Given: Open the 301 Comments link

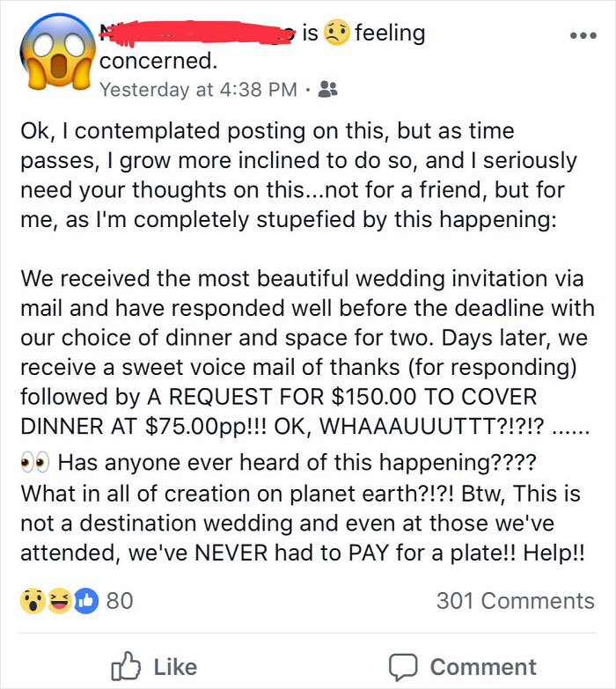Looking at the screenshot, I should click(515, 600).
